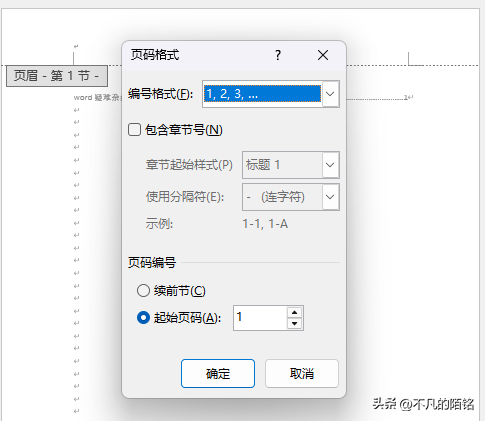This screenshot has height=421, width=485.
Task: Close the 页码格式 dialog
Action: (x=323, y=55)
